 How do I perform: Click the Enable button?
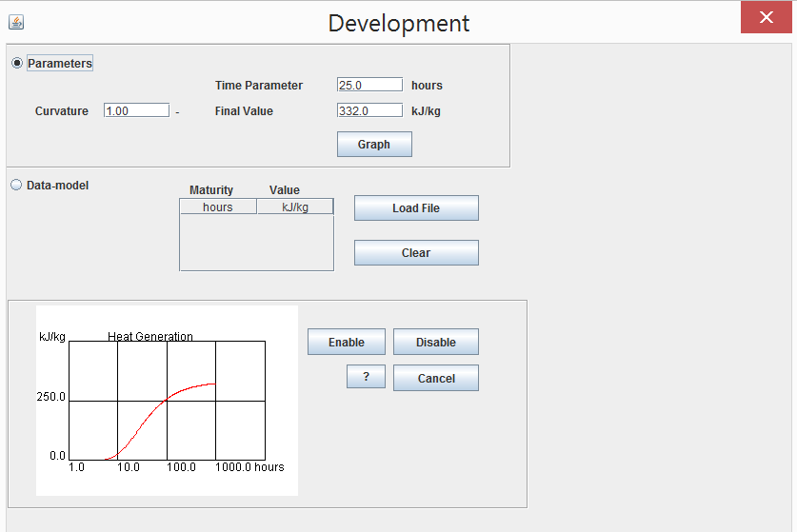point(347,342)
